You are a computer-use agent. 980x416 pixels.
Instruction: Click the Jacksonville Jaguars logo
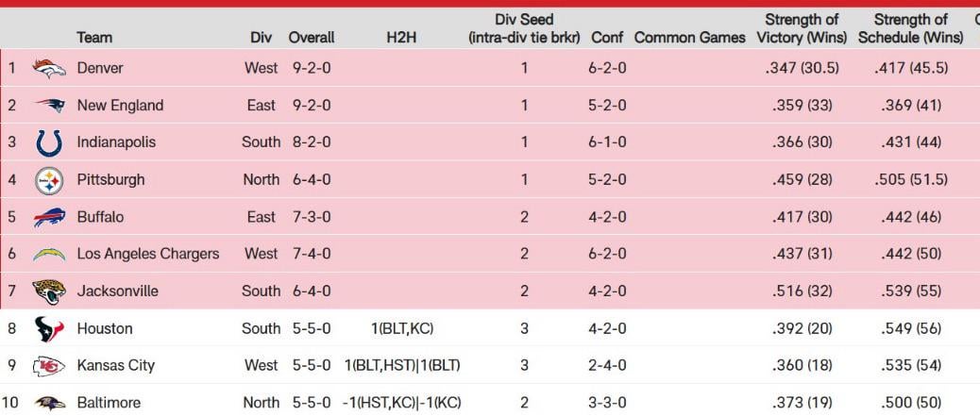tap(49, 291)
